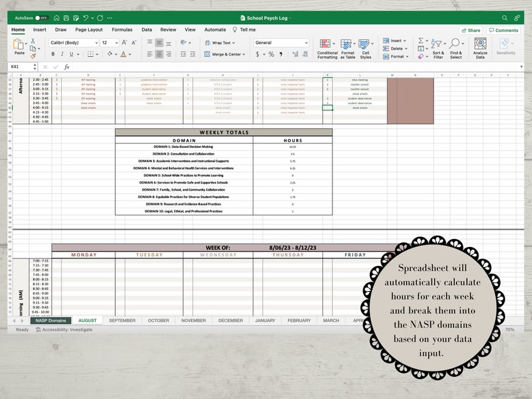Click the AutoSum sigma icon
The width and height of the screenshot is (532, 399).
pyautogui.click(x=421, y=41)
